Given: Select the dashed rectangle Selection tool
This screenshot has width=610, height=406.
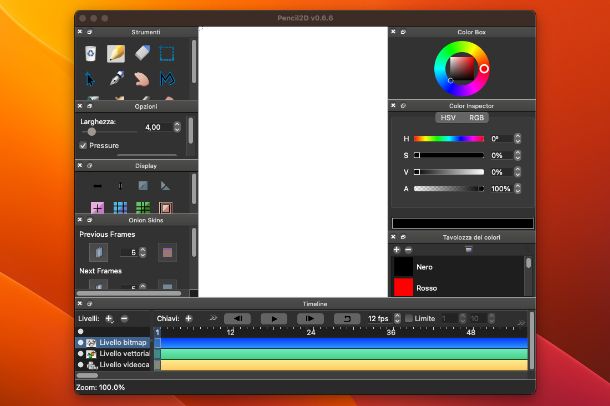Looking at the screenshot, I should point(167,54).
